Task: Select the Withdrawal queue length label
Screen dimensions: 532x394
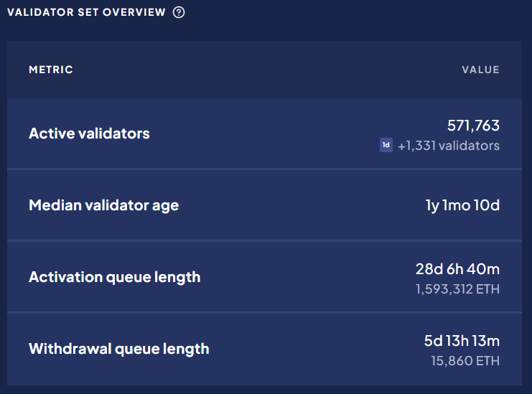Action: tap(119, 349)
